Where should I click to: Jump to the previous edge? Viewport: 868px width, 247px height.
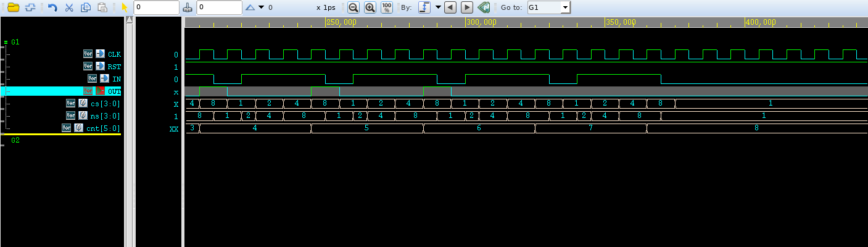click(x=450, y=7)
